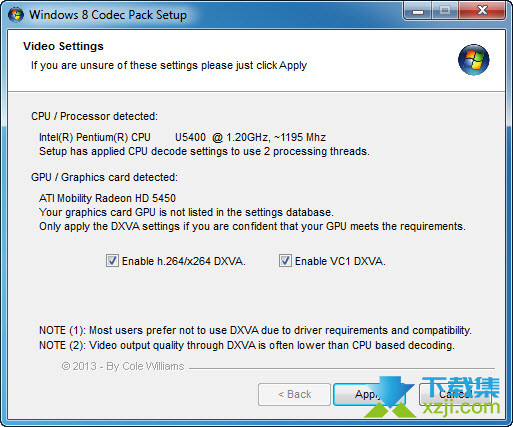Image resolution: width=513 pixels, height=427 pixels.
Task: Click the NOTE (2) video output quality line
Action: [247, 345]
